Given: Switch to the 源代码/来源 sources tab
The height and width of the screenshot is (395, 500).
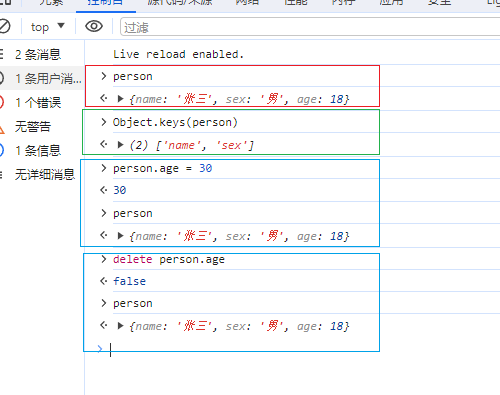Looking at the screenshot, I should [x=180, y=3].
